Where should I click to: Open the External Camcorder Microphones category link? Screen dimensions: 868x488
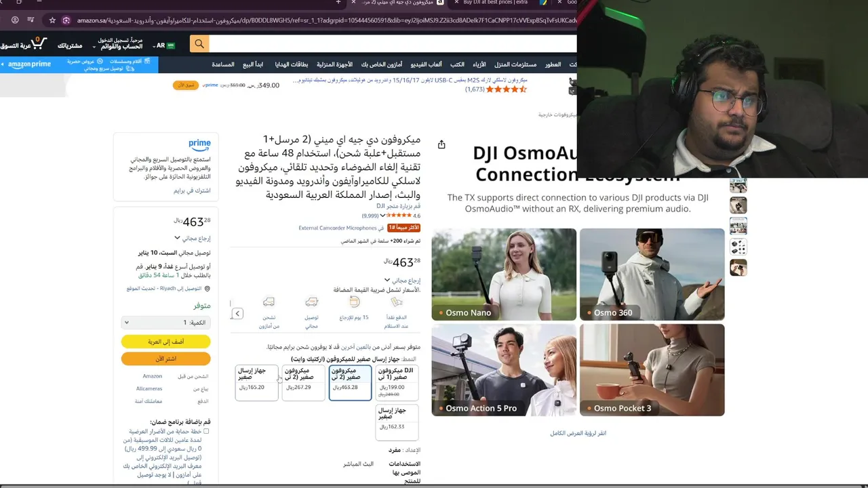[x=338, y=228]
